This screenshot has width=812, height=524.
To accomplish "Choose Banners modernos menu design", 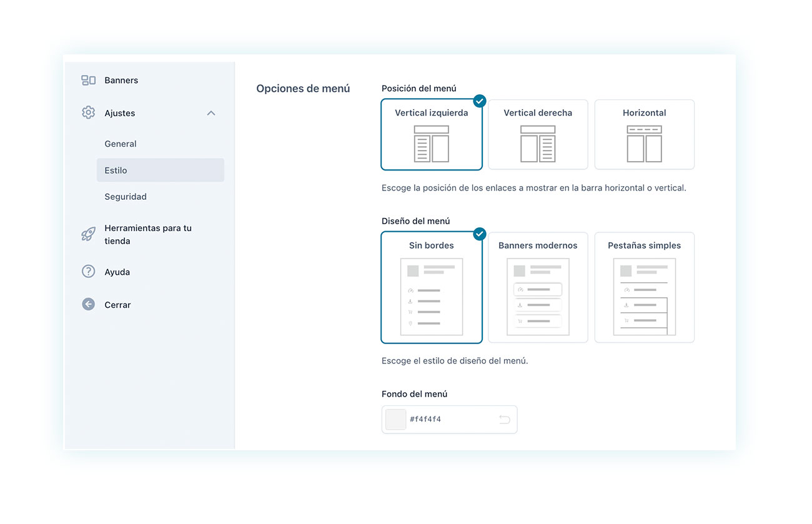I will 538,287.
